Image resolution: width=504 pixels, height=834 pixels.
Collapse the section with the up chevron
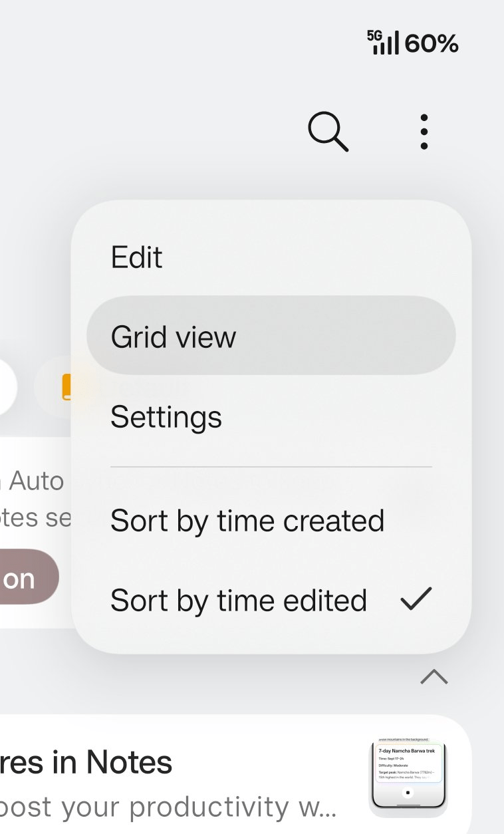point(434,677)
